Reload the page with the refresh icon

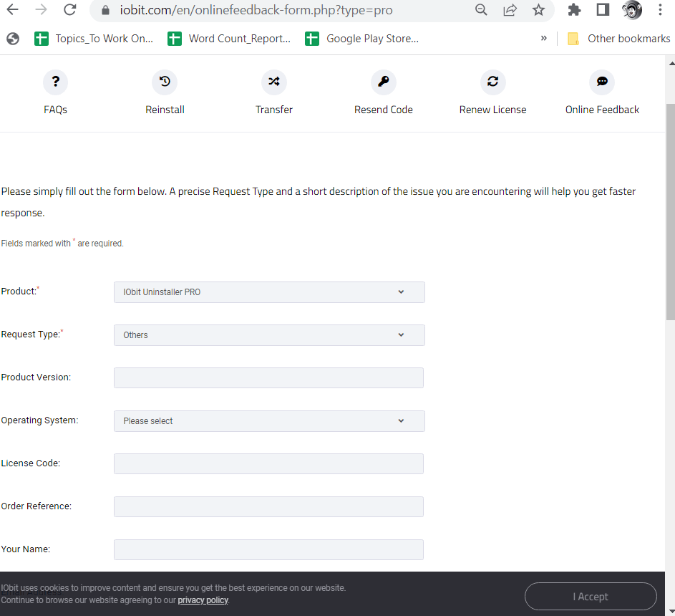69,9
